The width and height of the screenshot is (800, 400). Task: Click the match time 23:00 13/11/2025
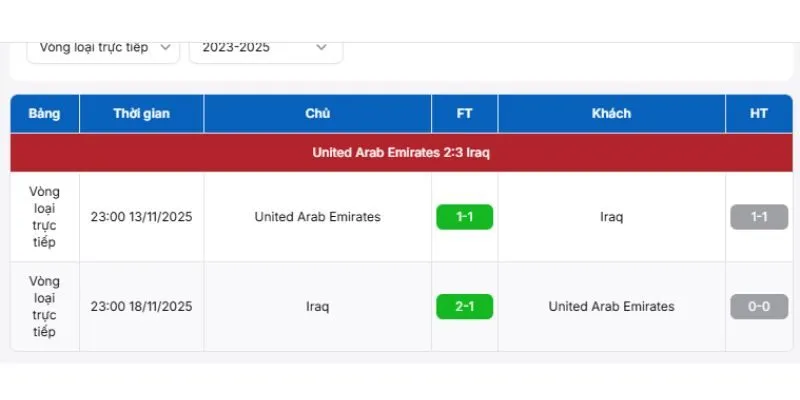pos(141,217)
